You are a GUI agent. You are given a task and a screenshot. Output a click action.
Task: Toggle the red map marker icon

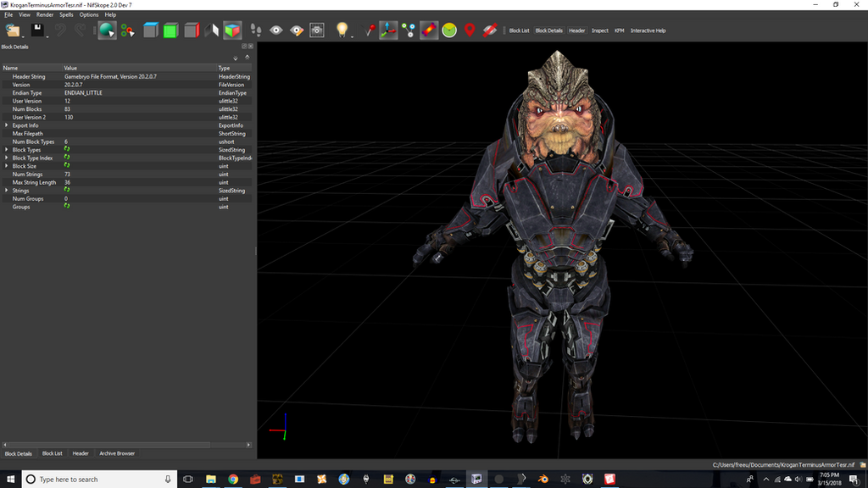470,30
